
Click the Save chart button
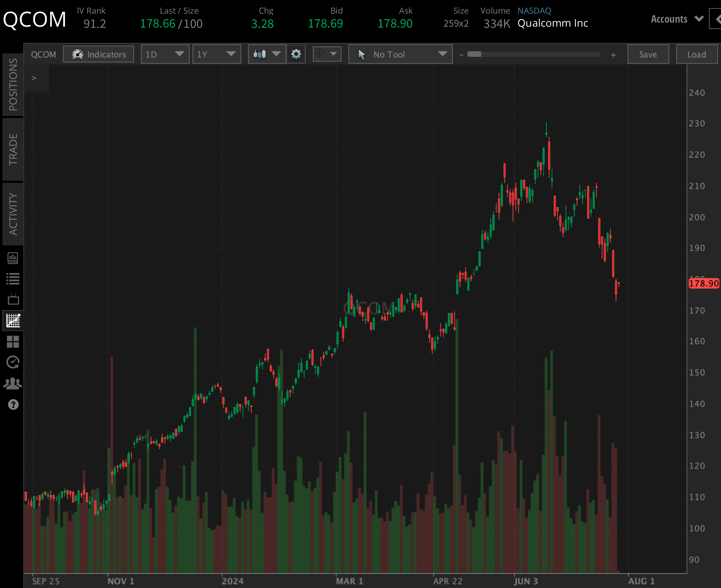pos(648,54)
